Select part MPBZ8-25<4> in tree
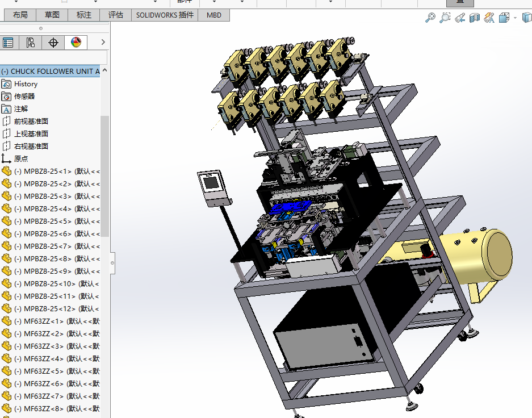The width and height of the screenshot is (532, 418). (x=50, y=208)
